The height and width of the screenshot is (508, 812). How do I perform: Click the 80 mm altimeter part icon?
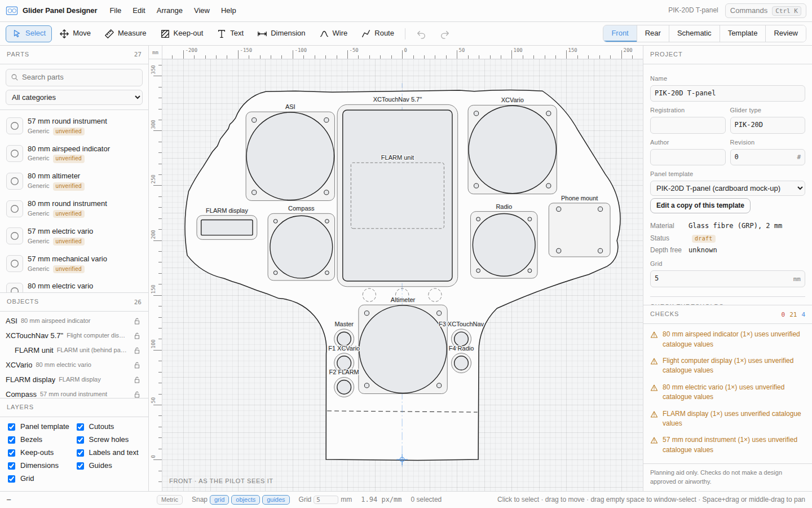pos(15,181)
